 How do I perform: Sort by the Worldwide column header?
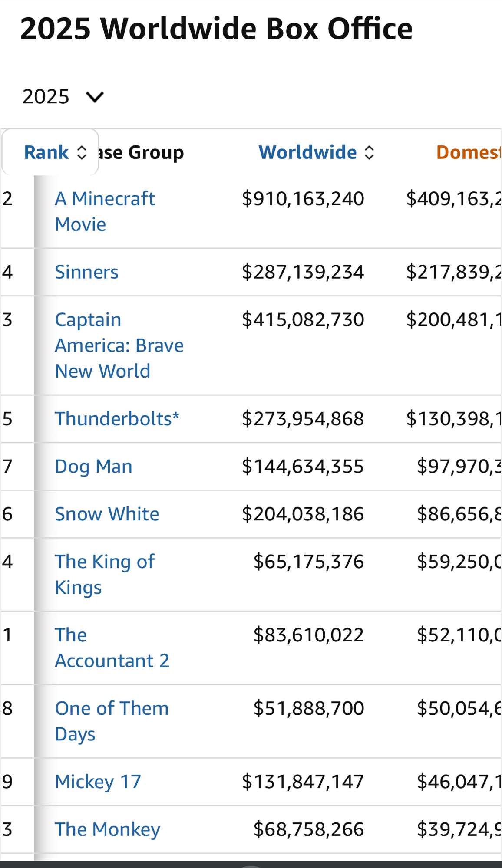pos(307,152)
